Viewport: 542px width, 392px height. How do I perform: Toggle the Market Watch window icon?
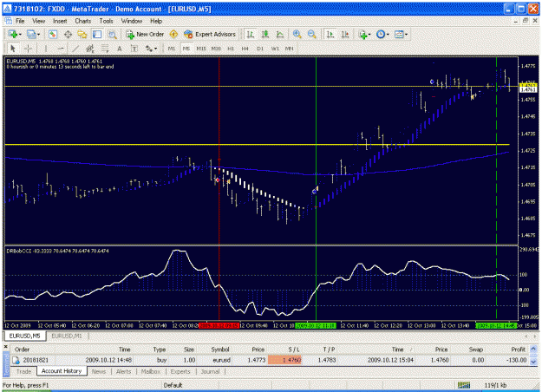pos(53,34)
